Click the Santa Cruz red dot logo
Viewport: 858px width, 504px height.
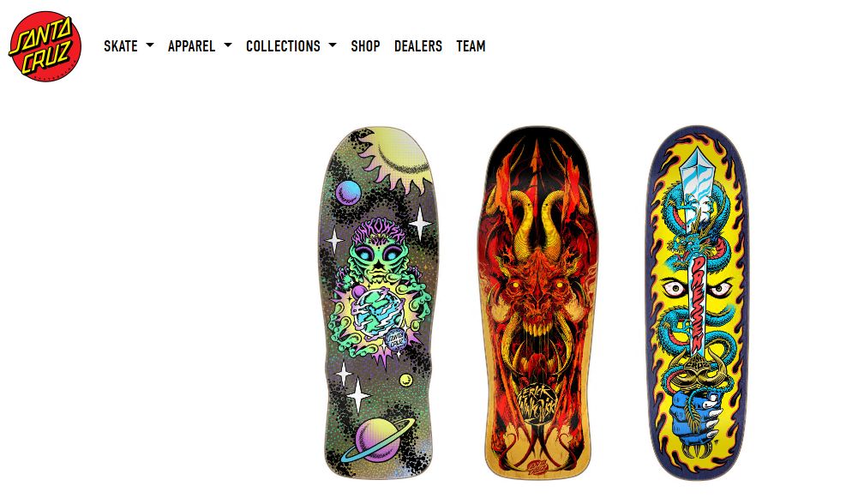[x=45, y=46]
